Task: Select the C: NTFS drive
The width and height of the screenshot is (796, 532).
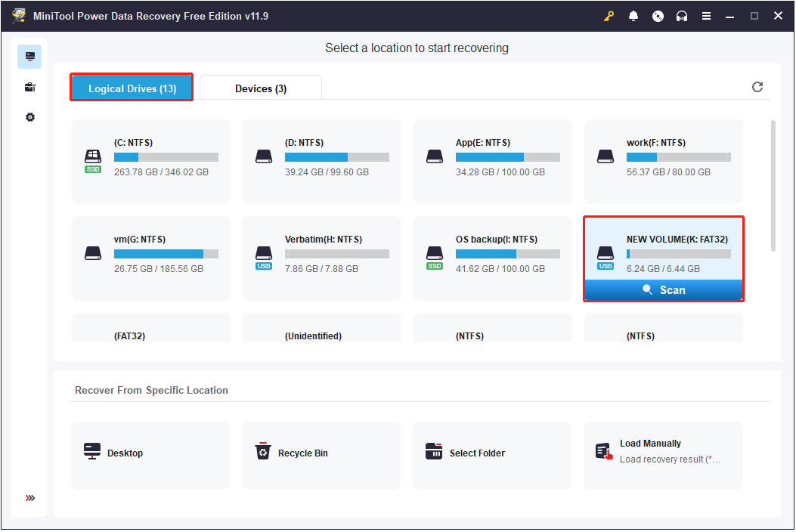Action: (151, 161)
